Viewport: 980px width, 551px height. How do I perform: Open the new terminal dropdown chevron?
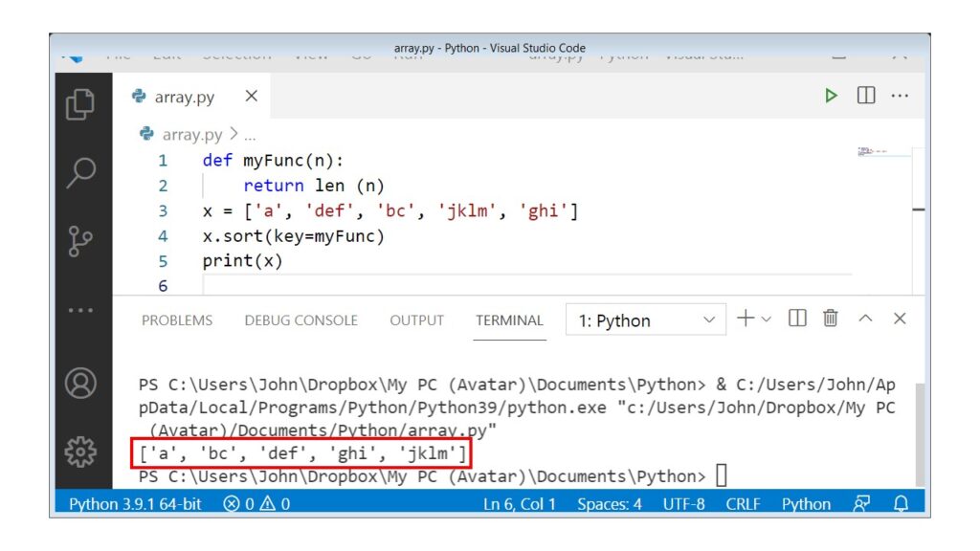(766, 320)
